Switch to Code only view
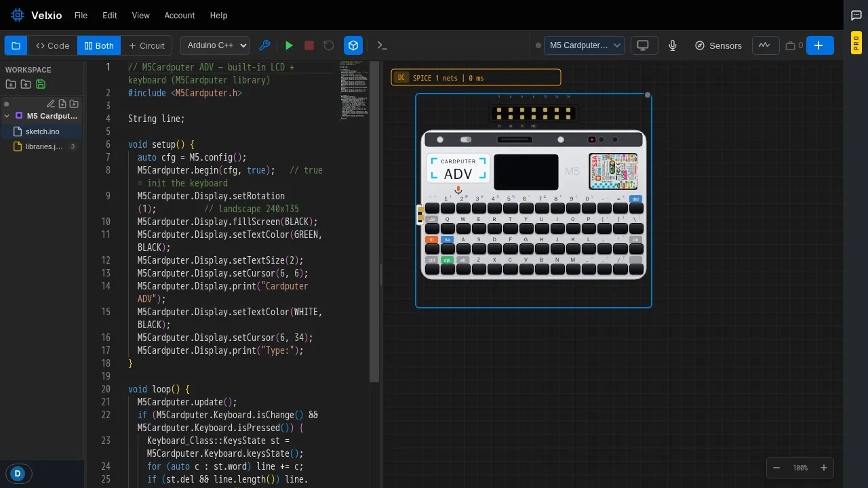 point(53,45)
